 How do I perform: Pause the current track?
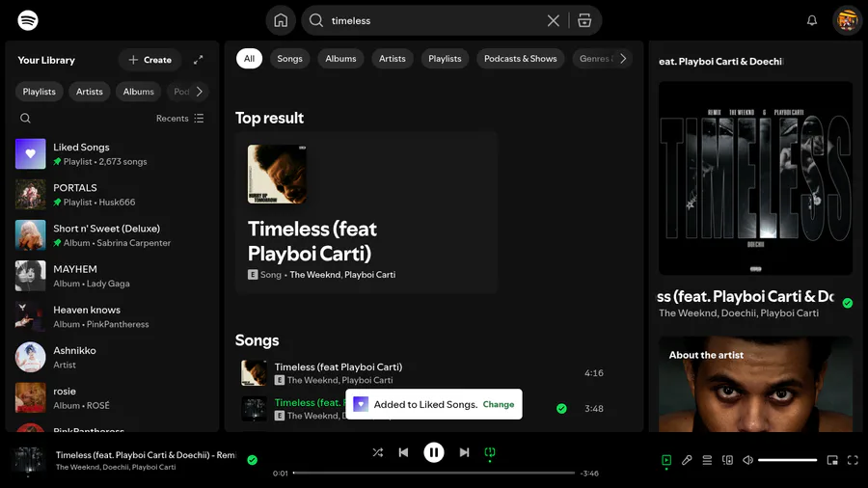434,452
